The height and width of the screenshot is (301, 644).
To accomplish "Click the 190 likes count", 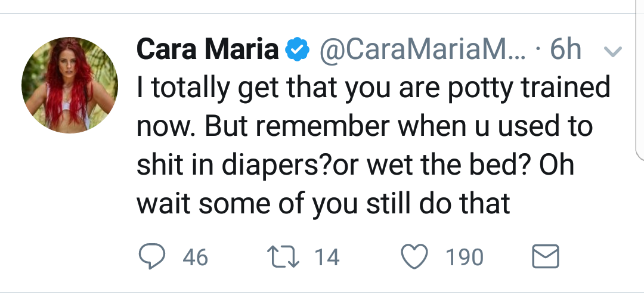I will (465, 257).
